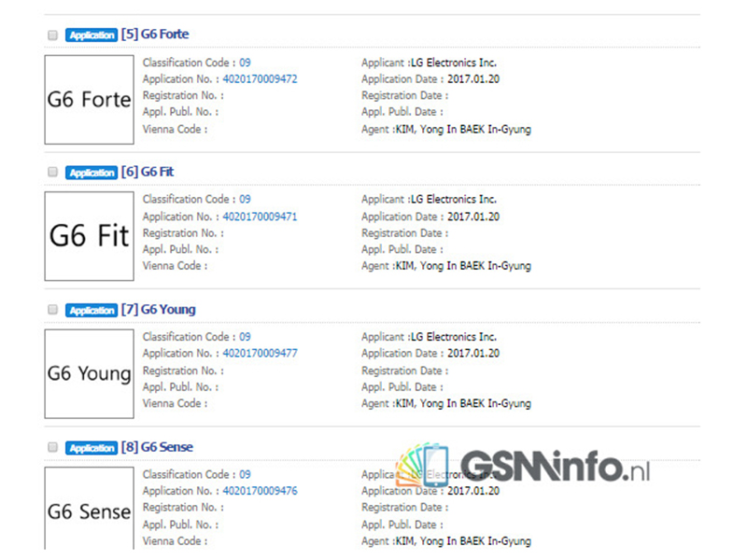Open the [8] G6 Sense title link

(157, 447)
